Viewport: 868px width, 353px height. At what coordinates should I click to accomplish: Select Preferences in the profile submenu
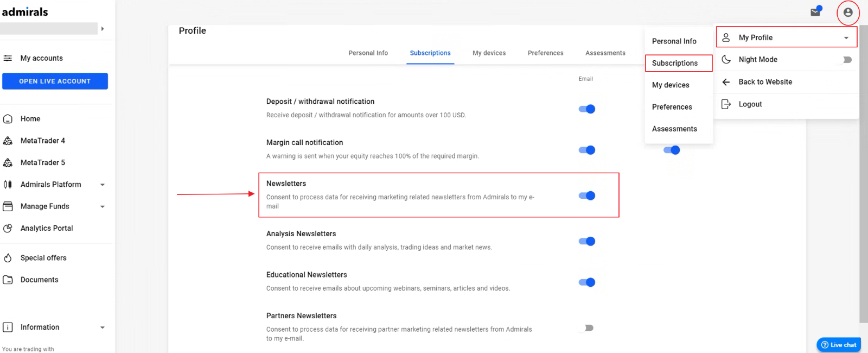(672, 107)
